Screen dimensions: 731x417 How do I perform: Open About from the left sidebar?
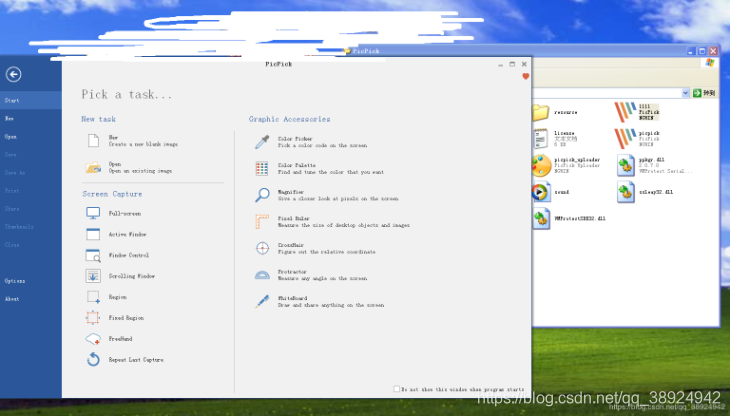point(31,299)
